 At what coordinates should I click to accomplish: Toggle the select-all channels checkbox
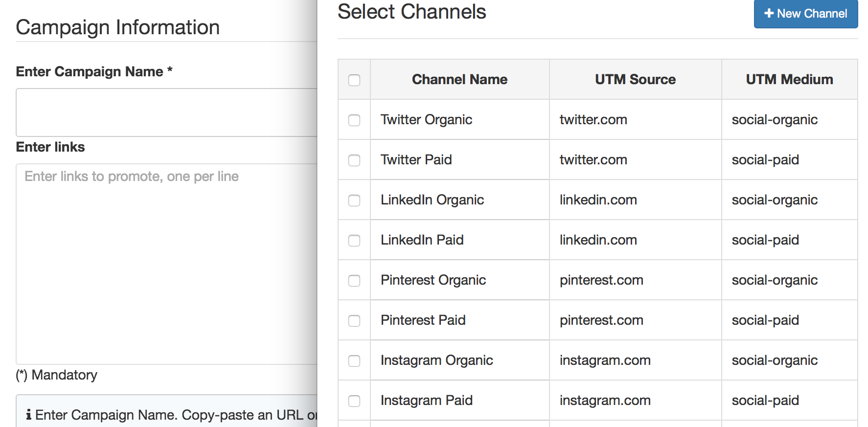354,80
